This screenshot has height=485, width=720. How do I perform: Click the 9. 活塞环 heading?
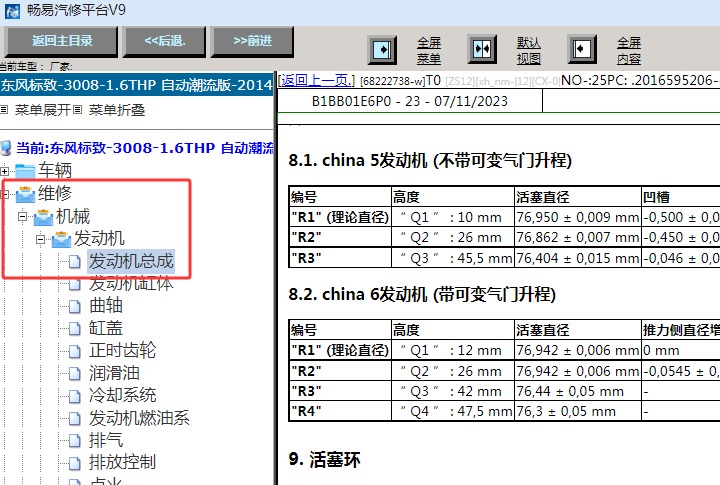pyautogui.click(x=324, y=459)
